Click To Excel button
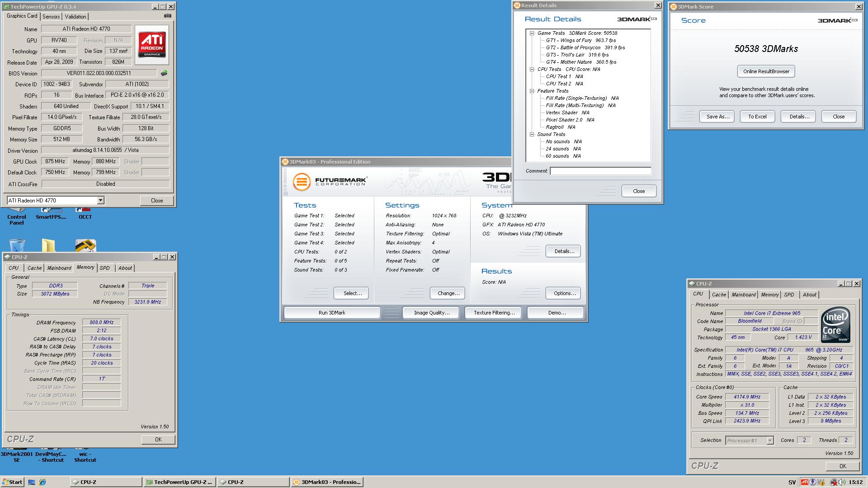 (757, 117)
